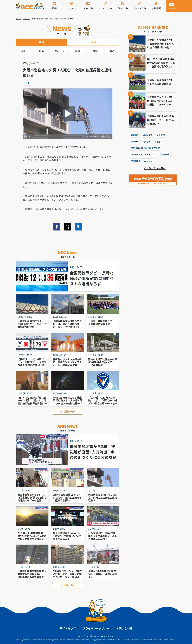Click the #ランタンフェスティバル hashtag
Image resolution: width=192 pixels, height=644 pixels.
point(143,155)
